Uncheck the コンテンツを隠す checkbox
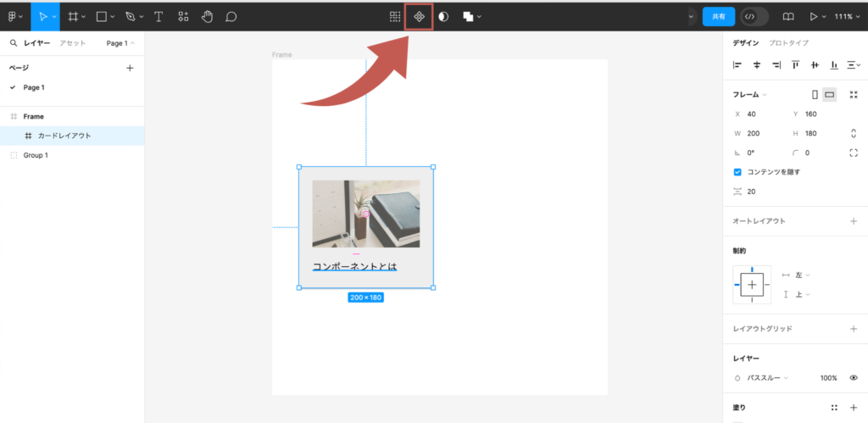 pos(737,172)
